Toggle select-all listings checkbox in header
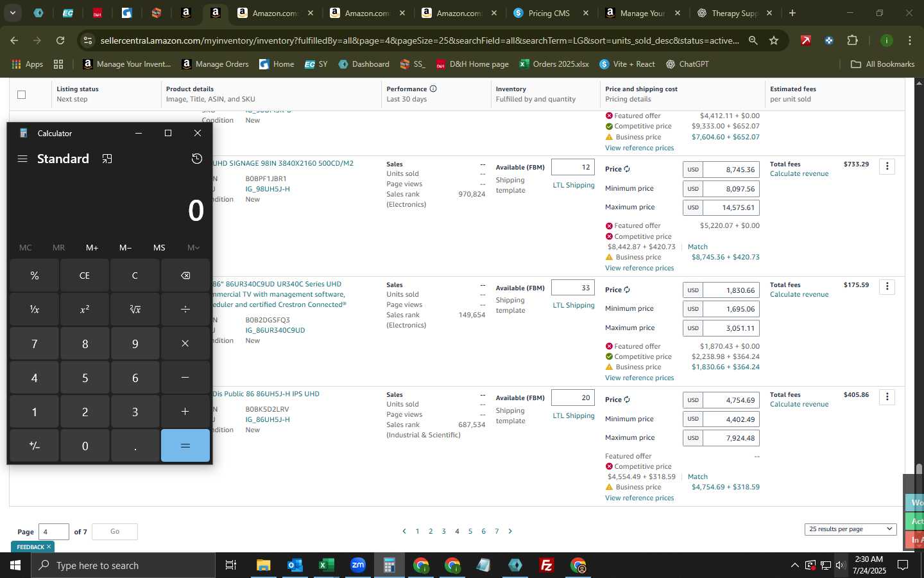924x578 pixels. tap(21, 94)
